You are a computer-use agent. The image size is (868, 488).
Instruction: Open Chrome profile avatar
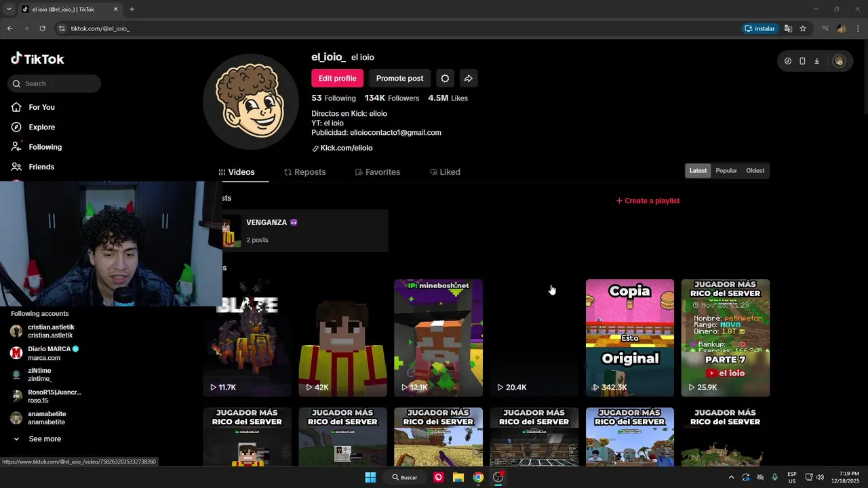(842, 28)
